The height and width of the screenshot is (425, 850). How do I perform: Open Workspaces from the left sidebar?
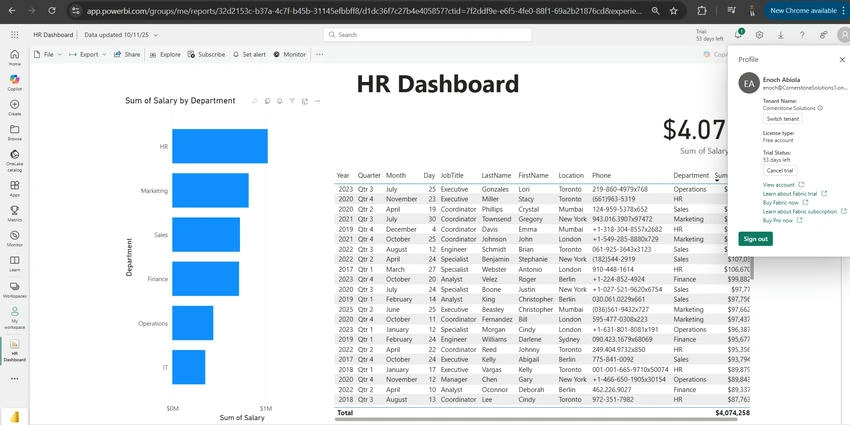click(15, 289)
